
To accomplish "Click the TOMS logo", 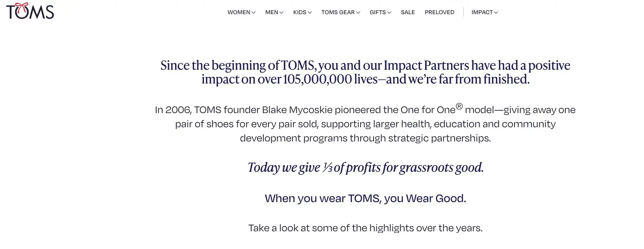I will 29,11.
